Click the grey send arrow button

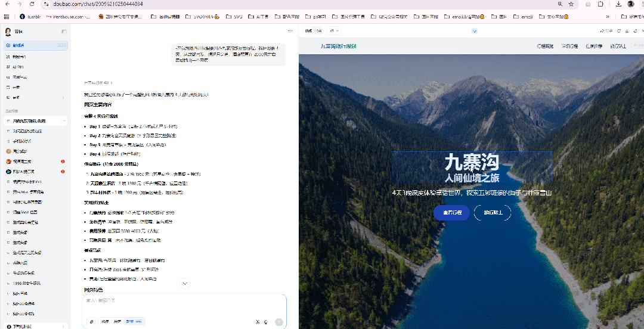pos(279,322)
